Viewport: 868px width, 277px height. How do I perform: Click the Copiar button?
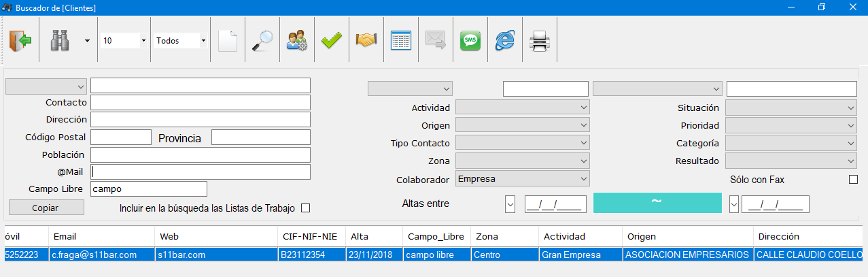coord(46,208)
